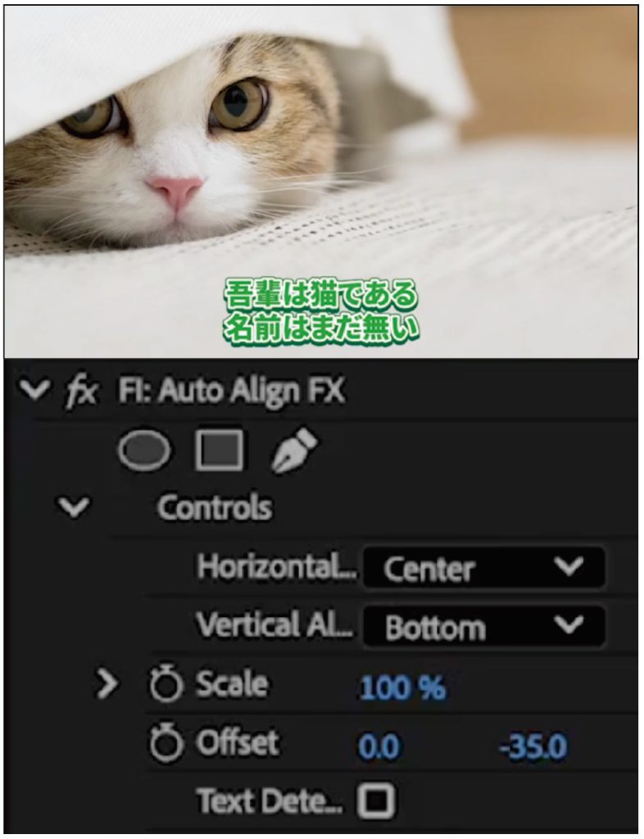644x839 pixels.
Task: Click the cat in the preview
Action: [x=171, y=144]
